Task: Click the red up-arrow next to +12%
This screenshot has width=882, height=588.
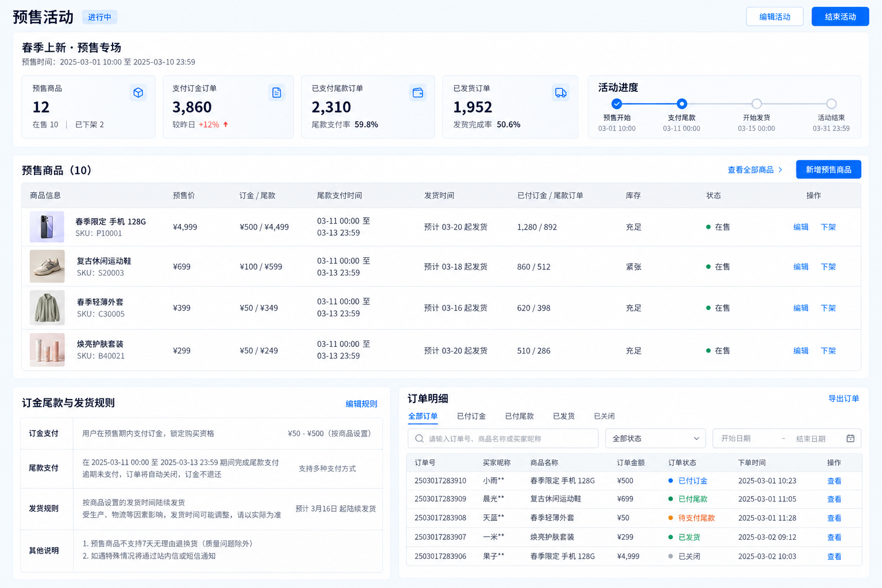Action: [226, 124]
